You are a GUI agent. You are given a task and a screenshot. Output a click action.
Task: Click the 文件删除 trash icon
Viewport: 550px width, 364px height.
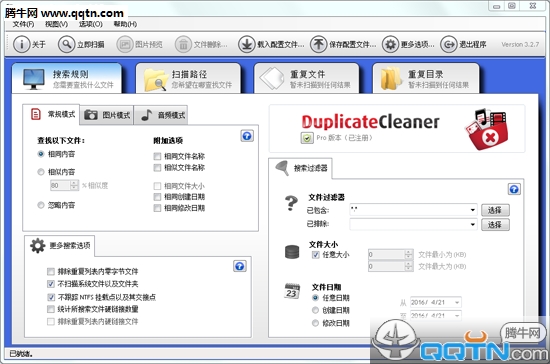183,45
